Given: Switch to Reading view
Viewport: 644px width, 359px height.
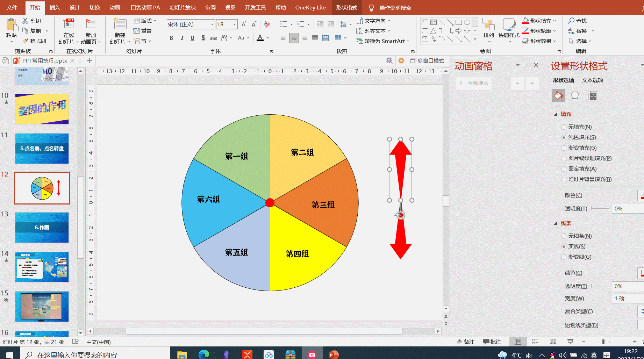Looking at the screenshot, I should (553, 342).
